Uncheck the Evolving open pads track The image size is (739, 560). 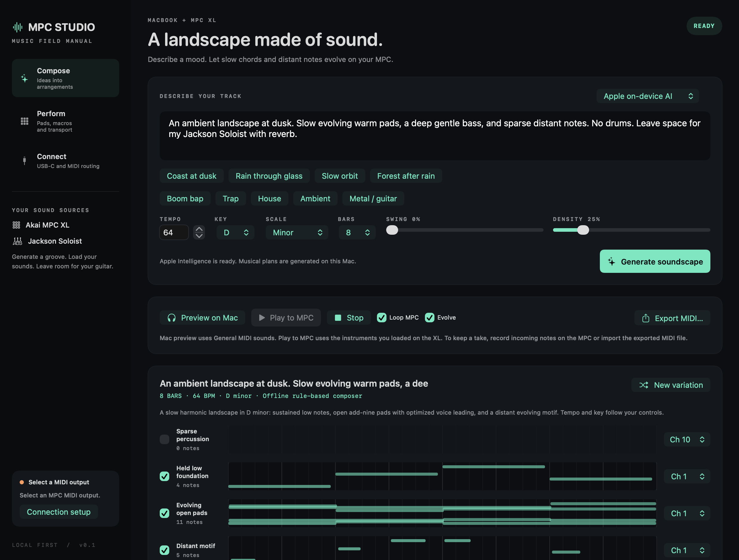tap(164, 513)
